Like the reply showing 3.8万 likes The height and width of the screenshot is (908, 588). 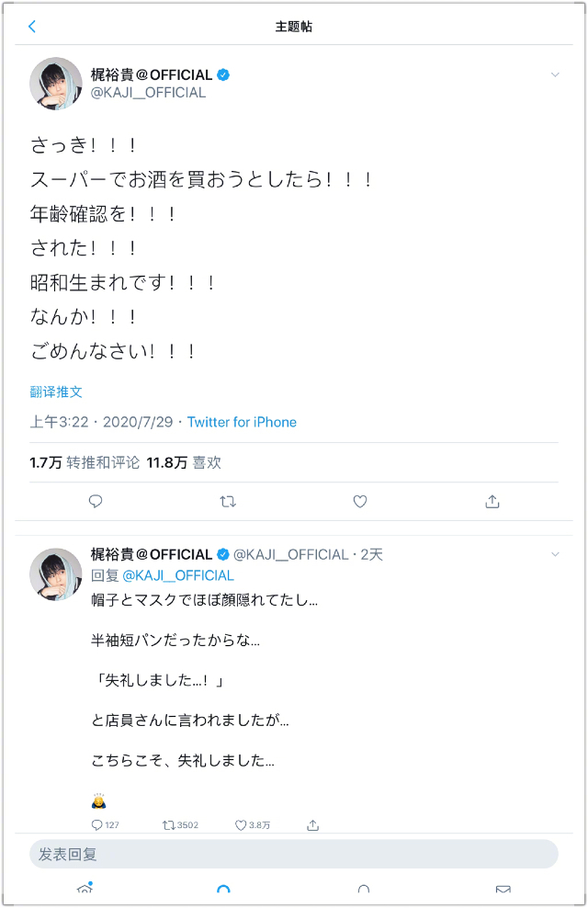click(241, 825)
